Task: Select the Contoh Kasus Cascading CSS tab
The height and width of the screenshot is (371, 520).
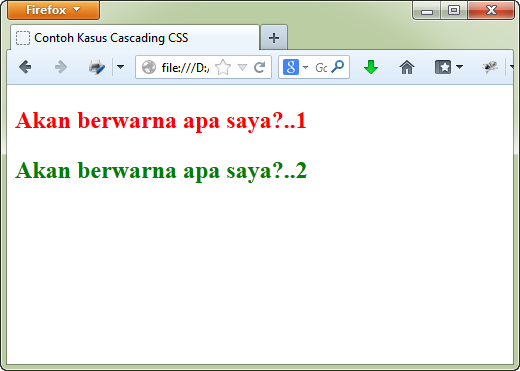Action: click(x=135, y=38)
